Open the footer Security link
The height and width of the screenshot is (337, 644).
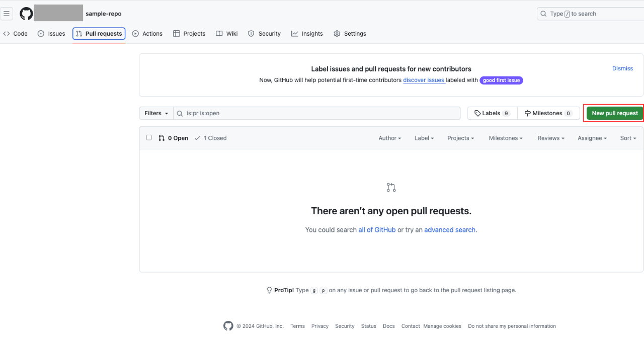click(345, 326)
